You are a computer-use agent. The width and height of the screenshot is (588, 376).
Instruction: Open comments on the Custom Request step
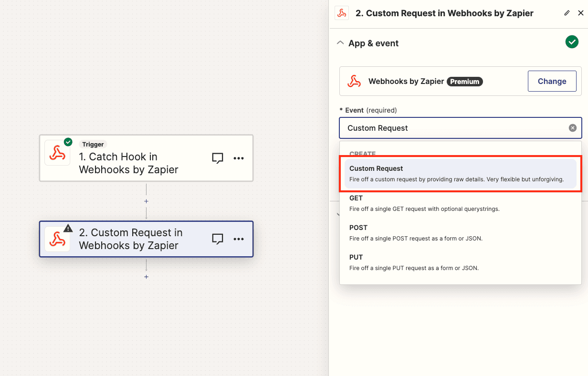pos(218,239)
